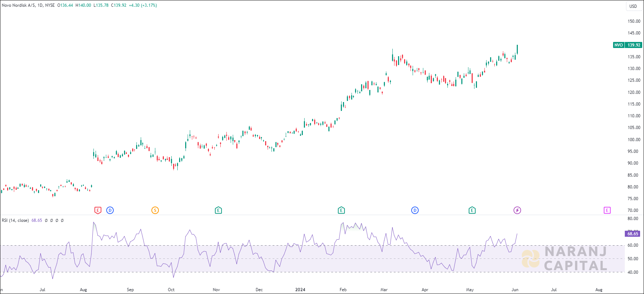Viewport: 644px width, 294px height.
Task: Click the 90.00 price axis label
Action: coord(633,163)
